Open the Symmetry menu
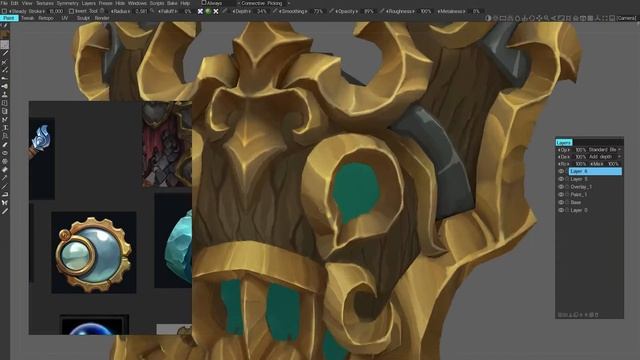This screenshot has height=360, width=640. pos(67,3)
